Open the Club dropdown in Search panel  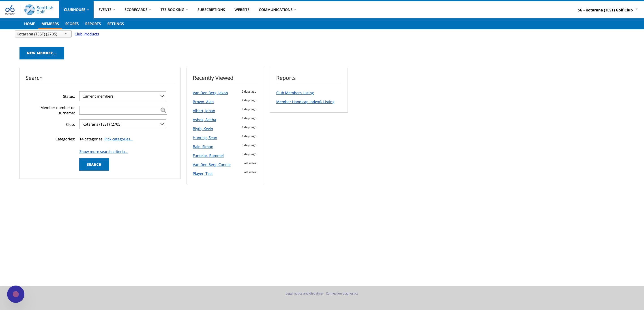122,124
